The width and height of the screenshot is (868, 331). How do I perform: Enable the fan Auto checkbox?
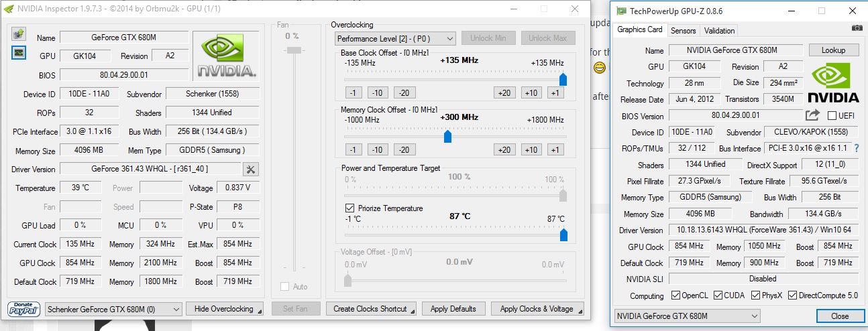[285, 287]
